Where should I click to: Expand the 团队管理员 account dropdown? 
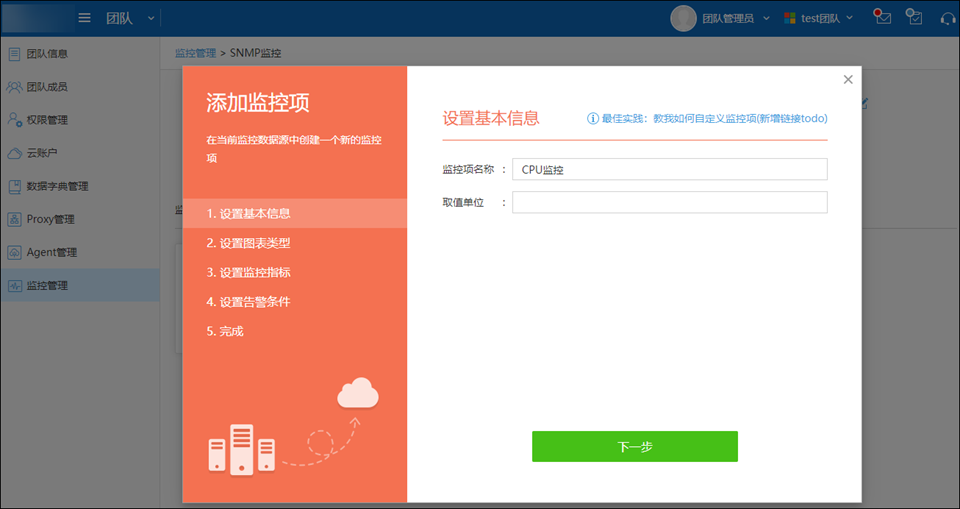pos(735,18)
